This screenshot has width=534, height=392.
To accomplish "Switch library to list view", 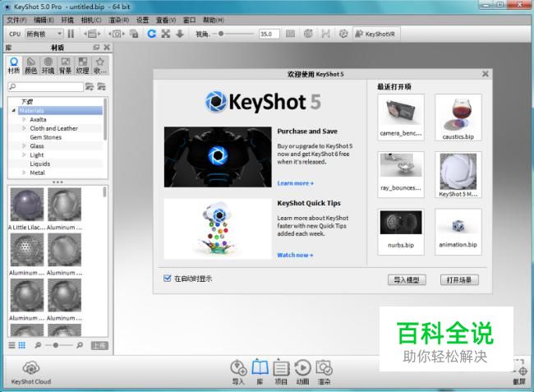I will [x=12, y=345].
